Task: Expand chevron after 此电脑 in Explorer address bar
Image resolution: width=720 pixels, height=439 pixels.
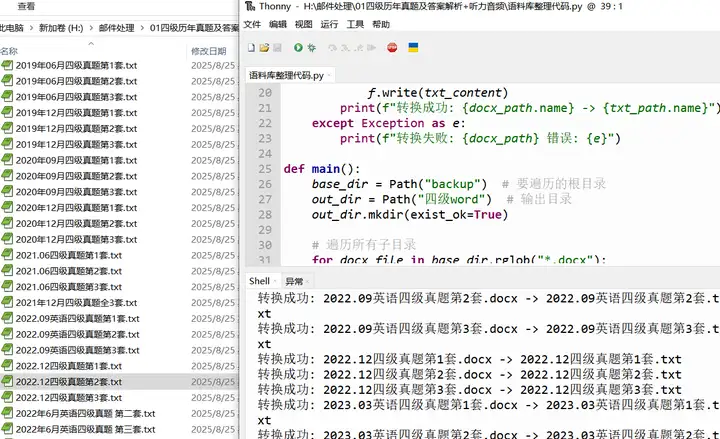Action: (31, 28)
